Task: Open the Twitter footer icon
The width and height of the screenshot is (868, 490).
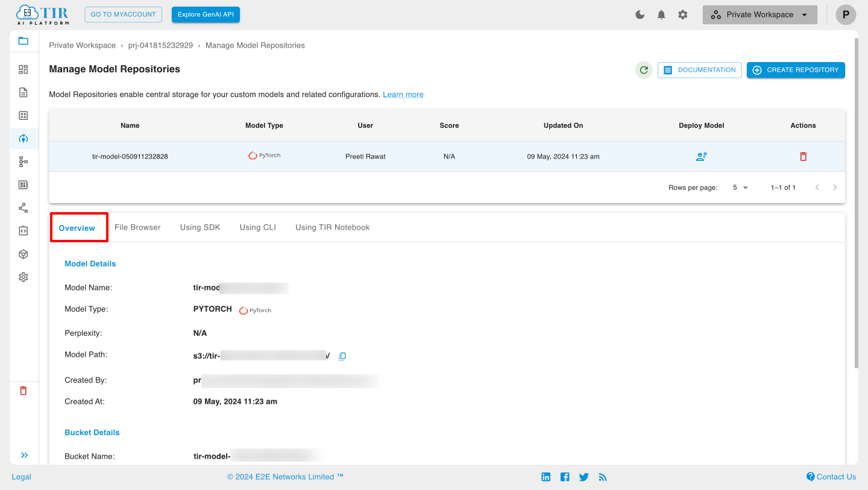Action: point(583,477)
